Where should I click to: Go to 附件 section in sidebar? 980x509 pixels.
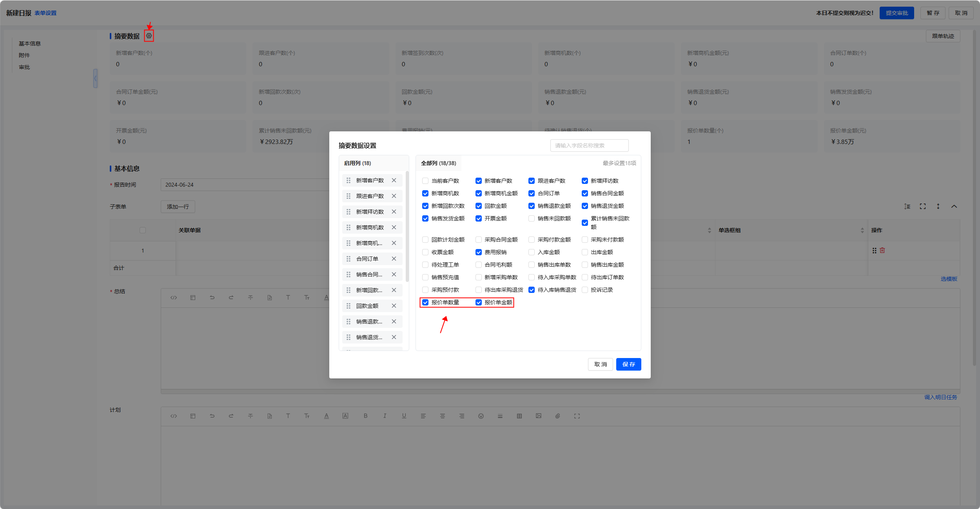click(x=24, y=55)
